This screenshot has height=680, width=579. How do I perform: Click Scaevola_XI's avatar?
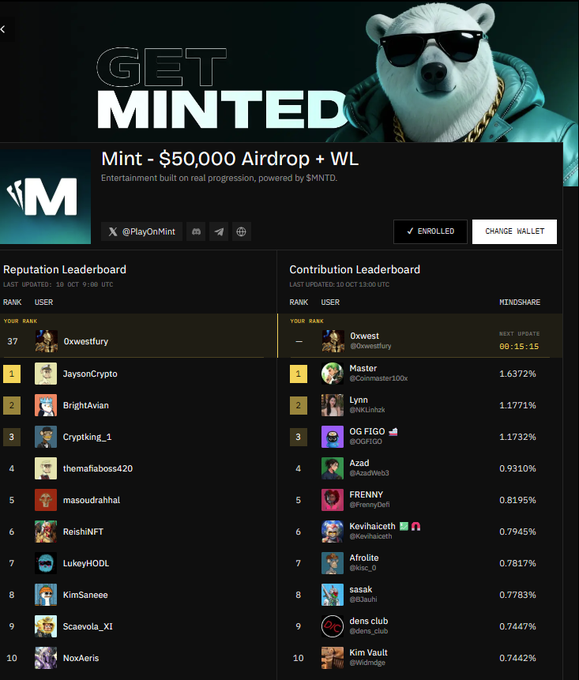click(x=46, y=626)
